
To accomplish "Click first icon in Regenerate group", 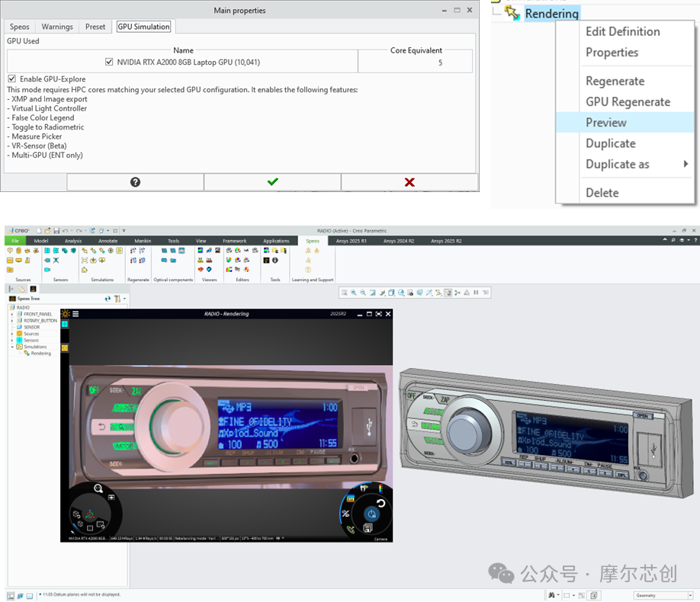I will click(x=133, y=251).
